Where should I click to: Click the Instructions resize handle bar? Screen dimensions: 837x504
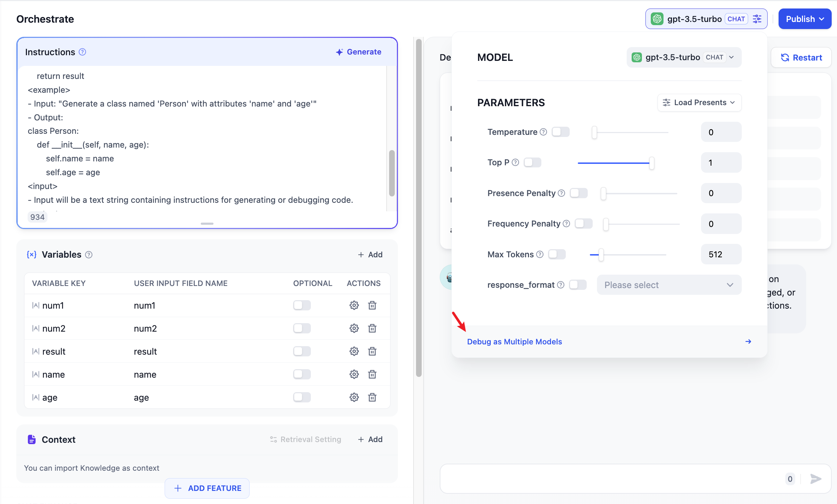[207, 224]
